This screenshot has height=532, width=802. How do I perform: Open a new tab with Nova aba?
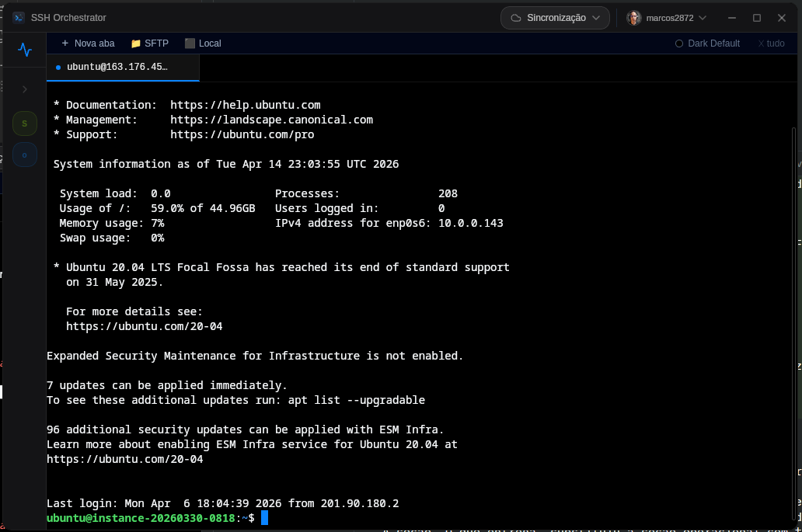coord(87,43)
